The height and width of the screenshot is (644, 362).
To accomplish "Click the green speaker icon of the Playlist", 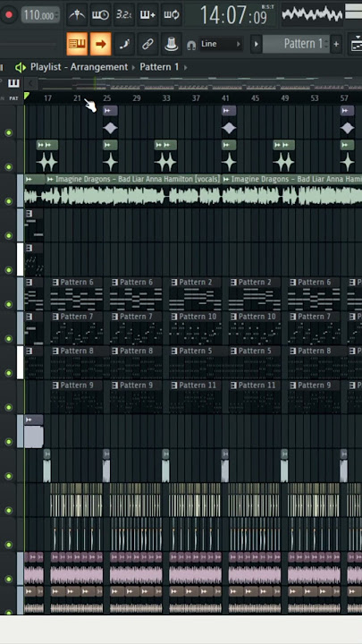I will click(20, 67).
